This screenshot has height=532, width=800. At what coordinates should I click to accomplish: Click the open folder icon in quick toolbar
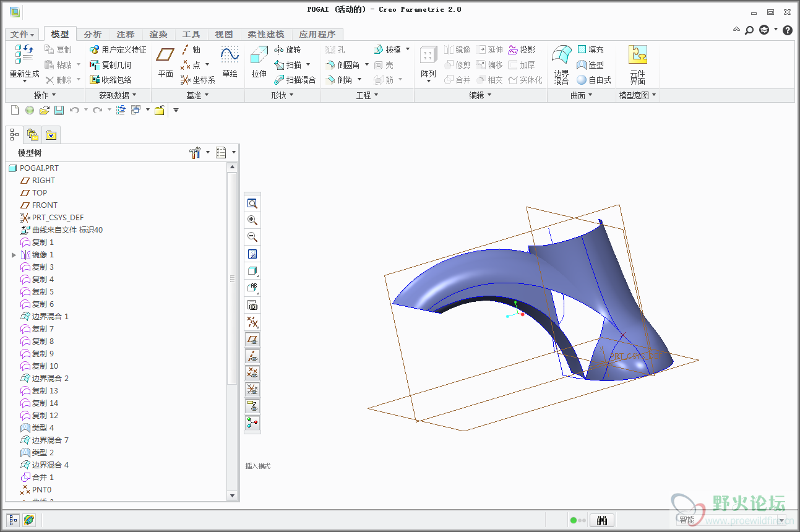[44, 110]
